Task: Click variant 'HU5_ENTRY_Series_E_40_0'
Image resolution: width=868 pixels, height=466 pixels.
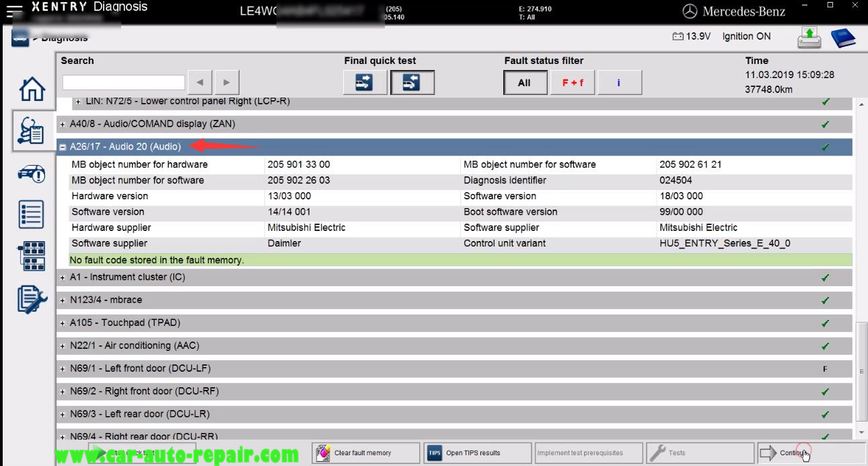Action: point(725,243)
